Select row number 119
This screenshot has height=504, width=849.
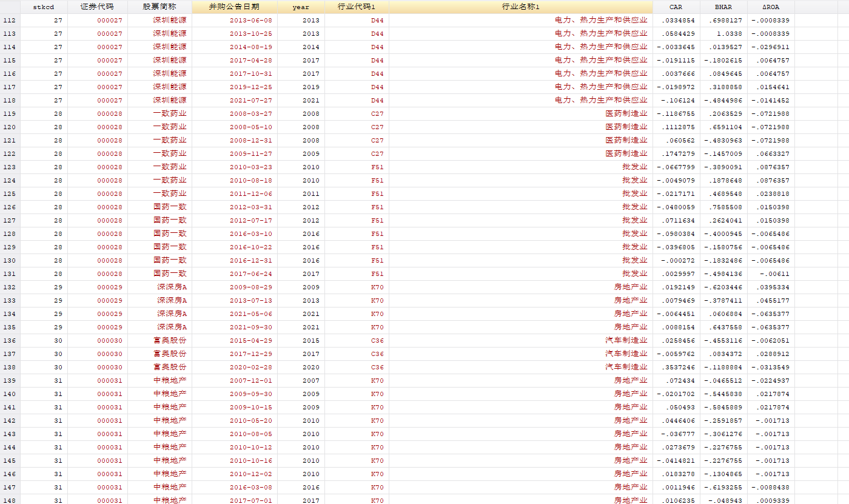pyautogui.click(x=10, y=113)
